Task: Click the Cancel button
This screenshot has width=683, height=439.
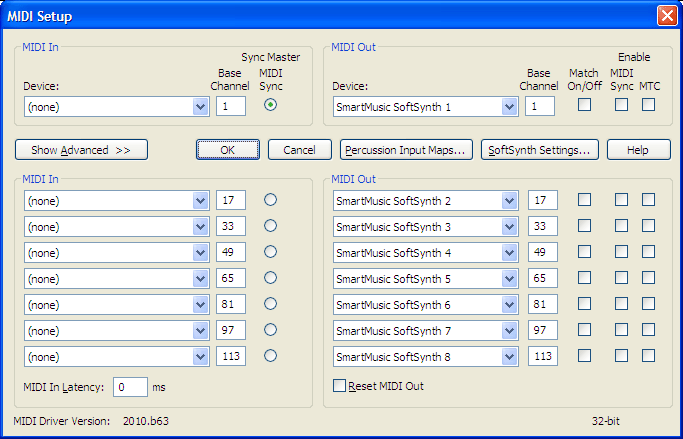Action: (300, 150)
